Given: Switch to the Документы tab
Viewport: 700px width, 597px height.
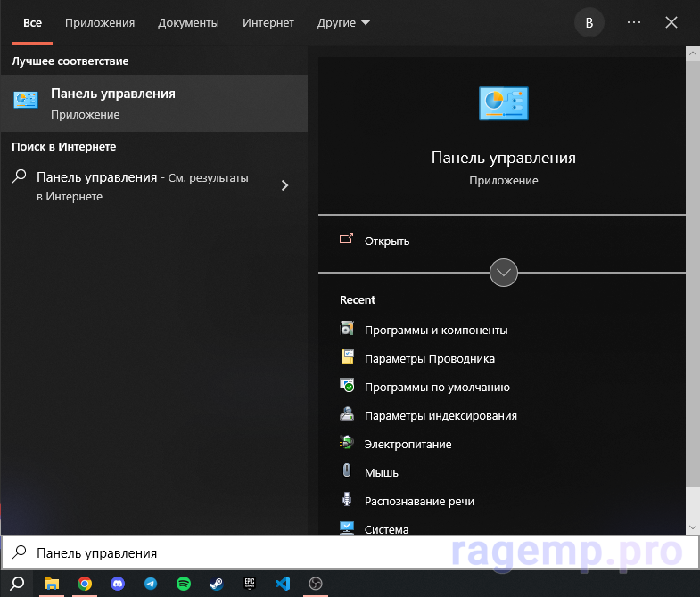Looking at the screenshot, I should click(188, 23).
